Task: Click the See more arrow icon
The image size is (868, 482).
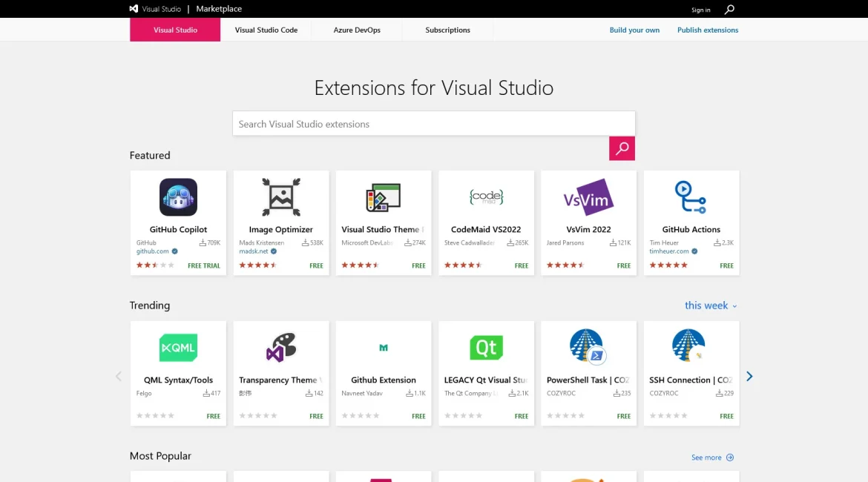Action: click(x=730, y=458)
